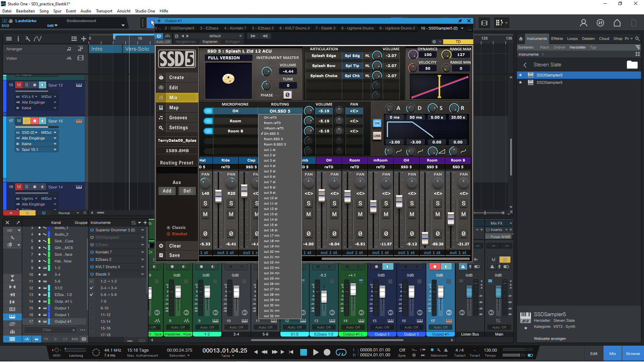Adjust the instrument master volume knob
This screenshot has width=644, height=362.
(266, 71)
